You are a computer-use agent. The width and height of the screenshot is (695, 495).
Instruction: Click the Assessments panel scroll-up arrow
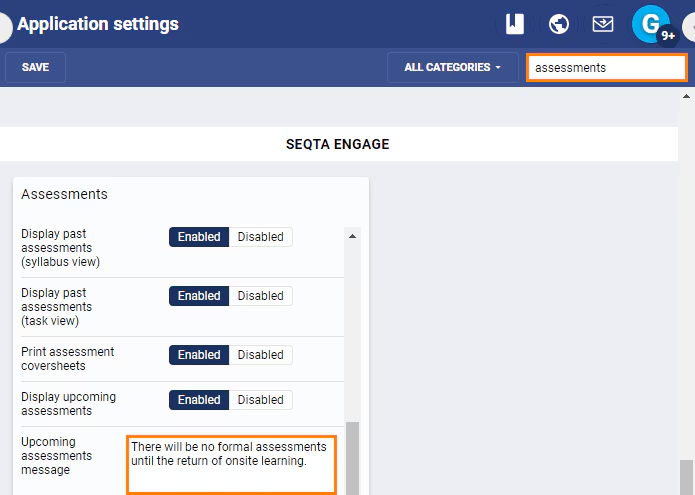coord(352,236)
